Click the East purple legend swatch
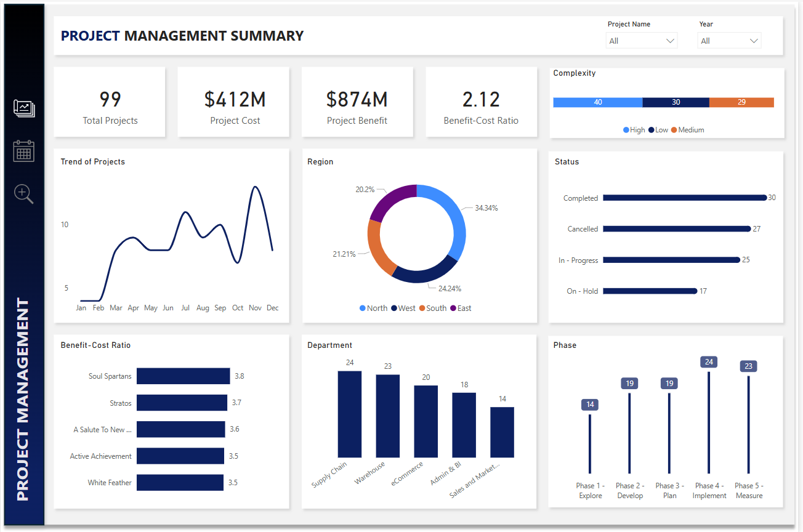This screenshot has height=532, width=803. (x=453, y=308)
